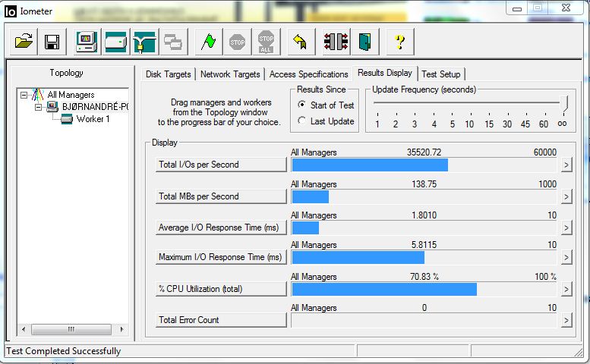Click the 60000 scale maximum value

[545, 152]
